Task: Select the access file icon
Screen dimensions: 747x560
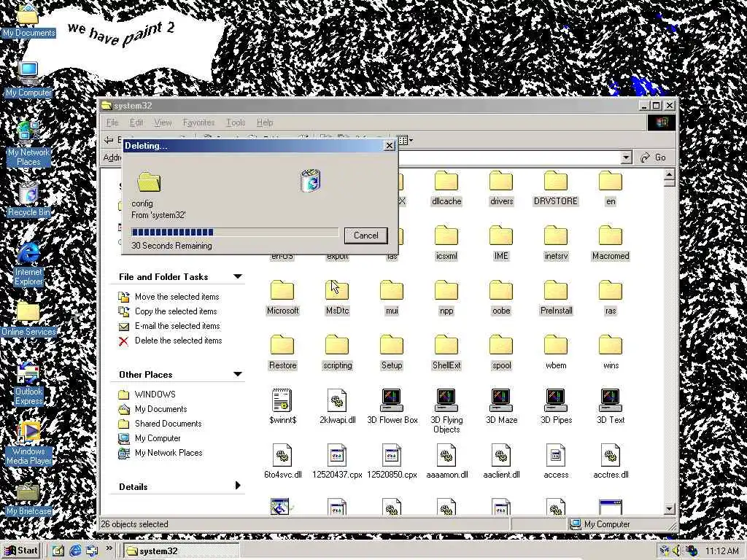Action: 555,455
